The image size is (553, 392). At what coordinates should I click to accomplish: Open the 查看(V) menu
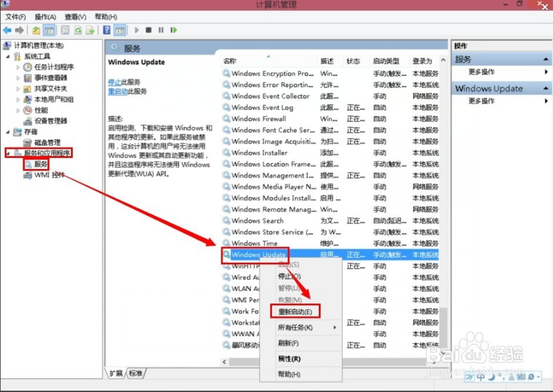pyautogui.click(x=75, y=16)
